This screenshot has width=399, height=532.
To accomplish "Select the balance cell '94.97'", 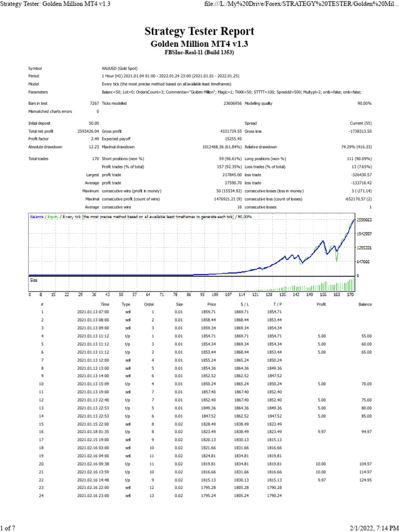I will (x=366, y=432).
